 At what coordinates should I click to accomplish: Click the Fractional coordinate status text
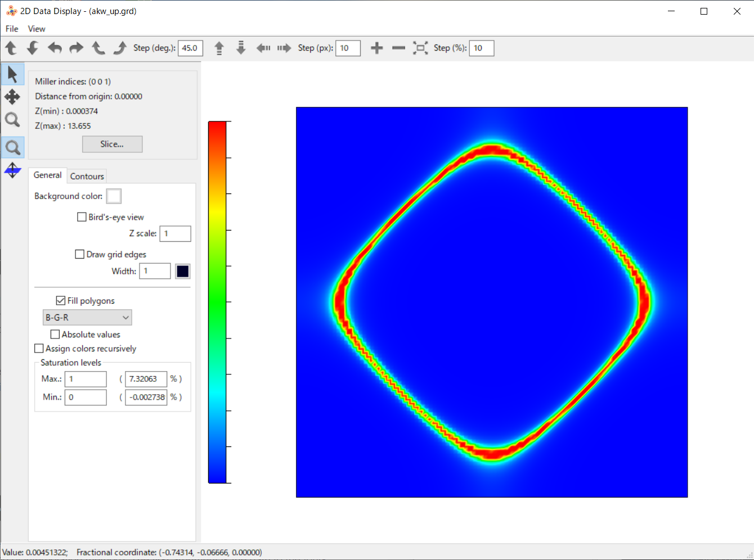[169, 553]
